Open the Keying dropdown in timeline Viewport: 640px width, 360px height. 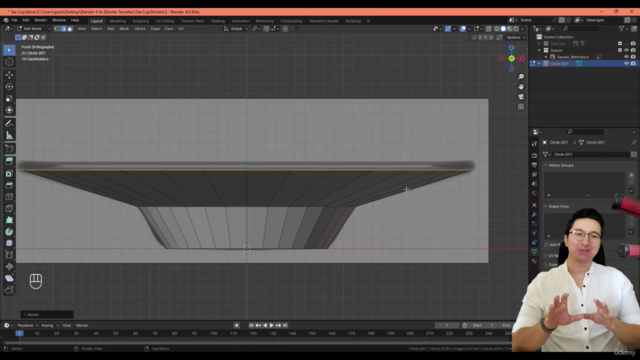tap(50, 326)
